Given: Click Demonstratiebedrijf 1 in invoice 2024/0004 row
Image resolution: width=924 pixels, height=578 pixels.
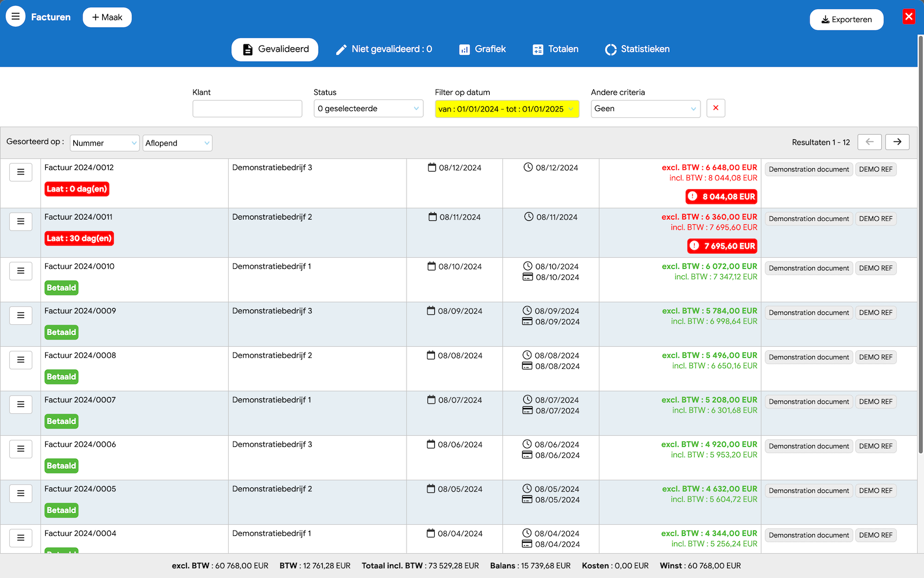Looking at the screenshot, I should coord(271,533).
